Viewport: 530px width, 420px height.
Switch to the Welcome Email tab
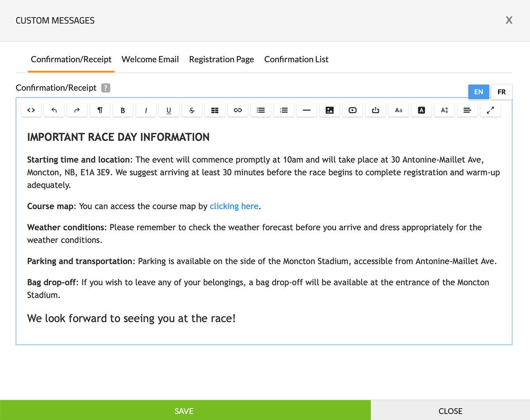pyautogui.click(x=150, y=59)
